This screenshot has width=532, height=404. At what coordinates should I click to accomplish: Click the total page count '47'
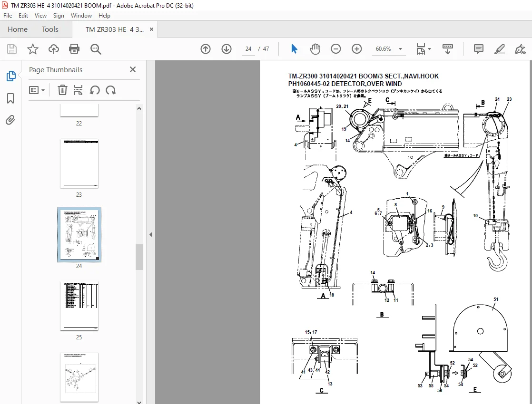point(266,49)
